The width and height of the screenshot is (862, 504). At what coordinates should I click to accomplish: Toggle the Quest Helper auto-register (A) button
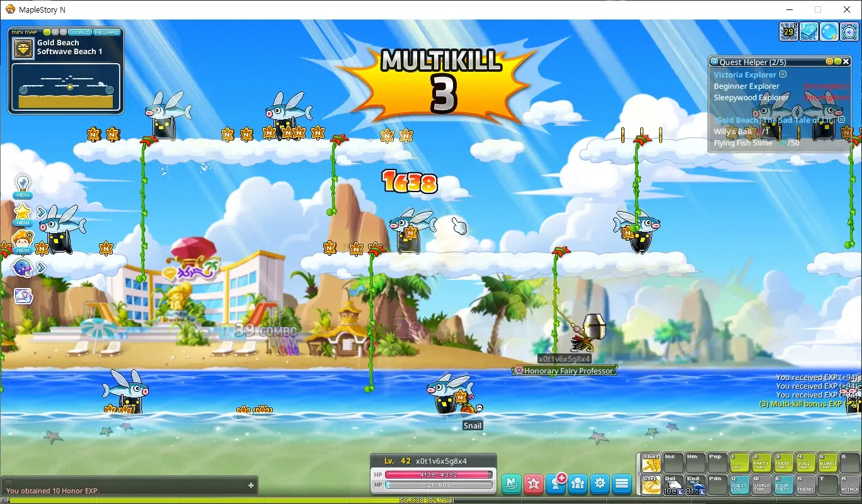830,62
